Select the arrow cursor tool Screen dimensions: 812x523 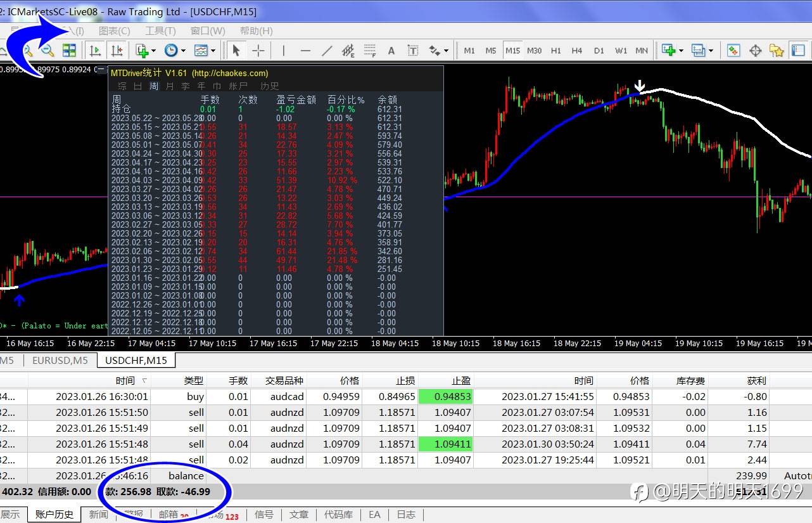pos(236,51)
